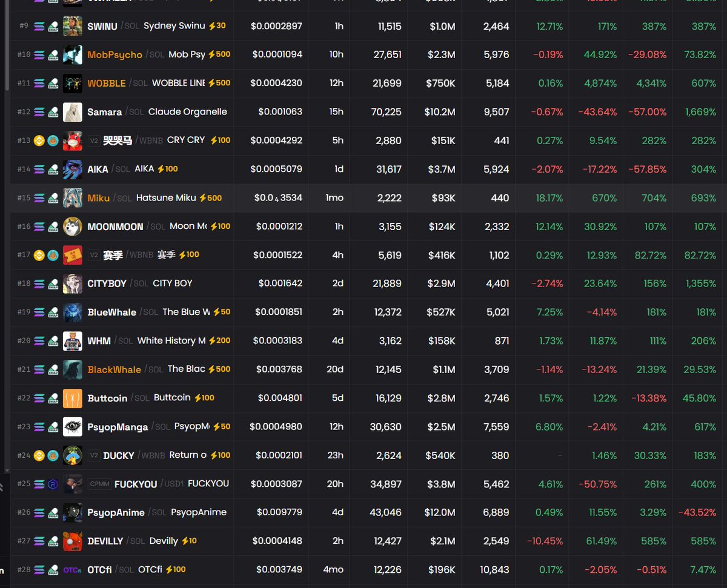Open the BlackWhale token picture

tap(73, 369)
